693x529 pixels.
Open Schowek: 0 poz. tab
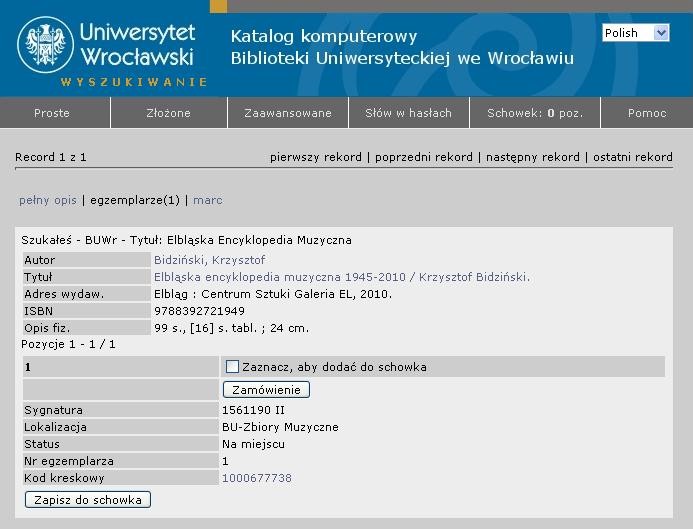535,113
